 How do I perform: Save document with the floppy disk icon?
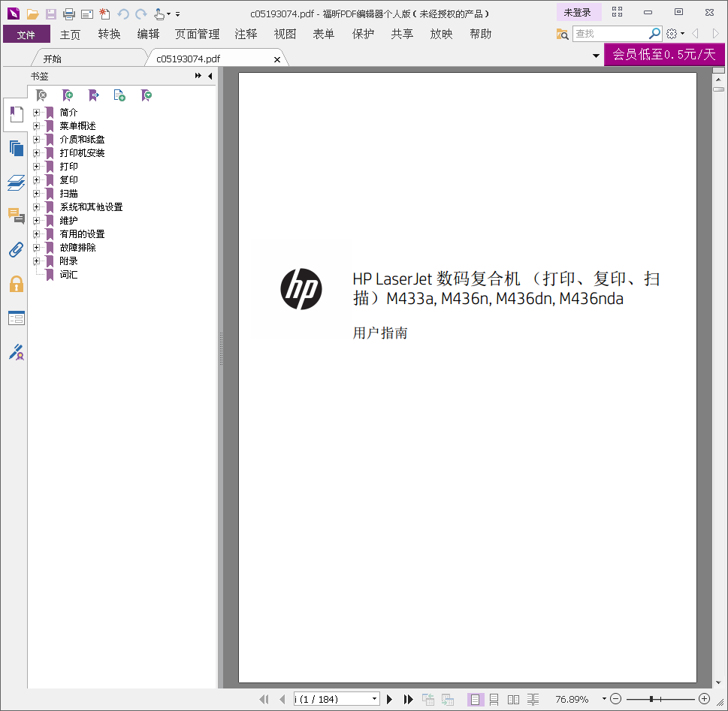pyautogui.click(x=50, y=14)
